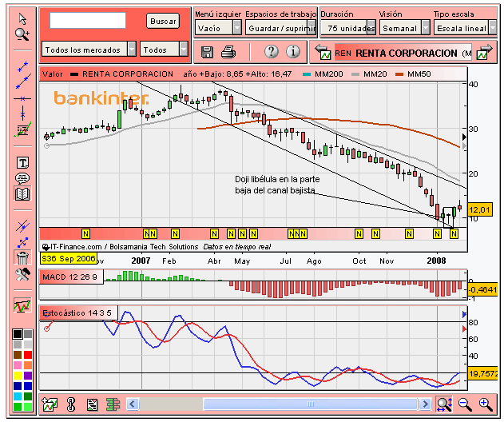Click the RENTA CORPORACION ticker field

click(403, 53)
